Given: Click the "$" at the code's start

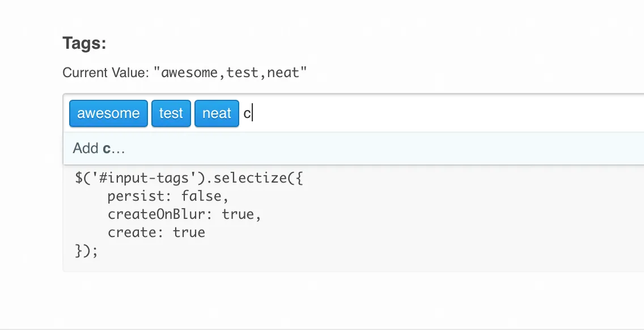Looking at the screenshot, I should pyautogui.click(x=79, y=178).
